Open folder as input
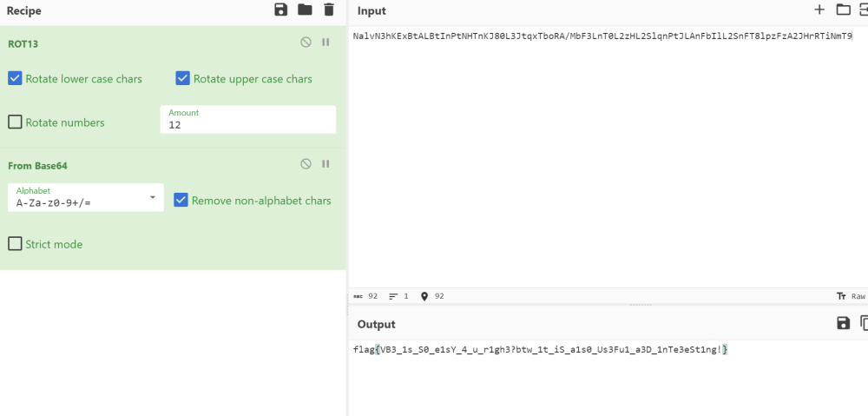The height and width of the screenshot is (416, 868). coord(843,10)
